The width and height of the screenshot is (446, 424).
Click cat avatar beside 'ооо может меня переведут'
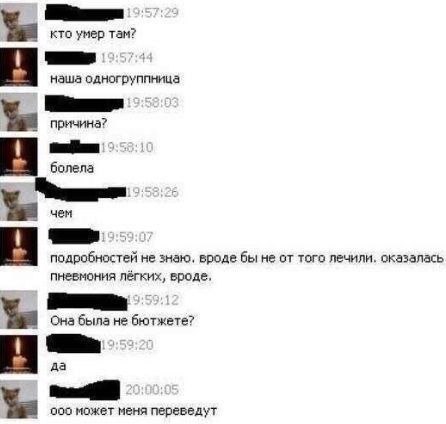coord(19,399)
